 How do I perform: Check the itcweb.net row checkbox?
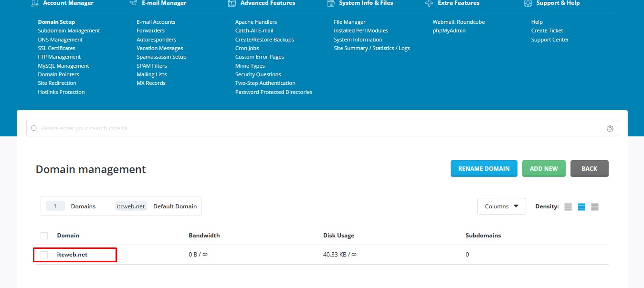[x=44, y=255]
